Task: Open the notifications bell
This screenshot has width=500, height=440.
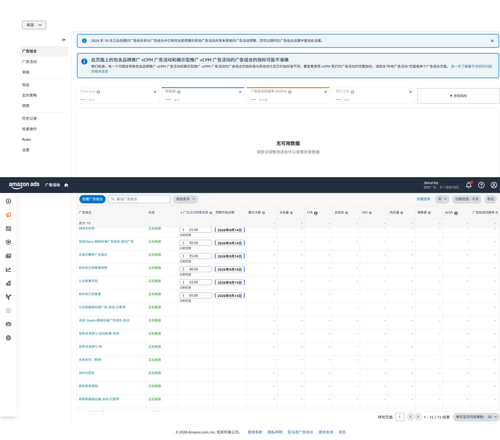Action: coord(469,185)
